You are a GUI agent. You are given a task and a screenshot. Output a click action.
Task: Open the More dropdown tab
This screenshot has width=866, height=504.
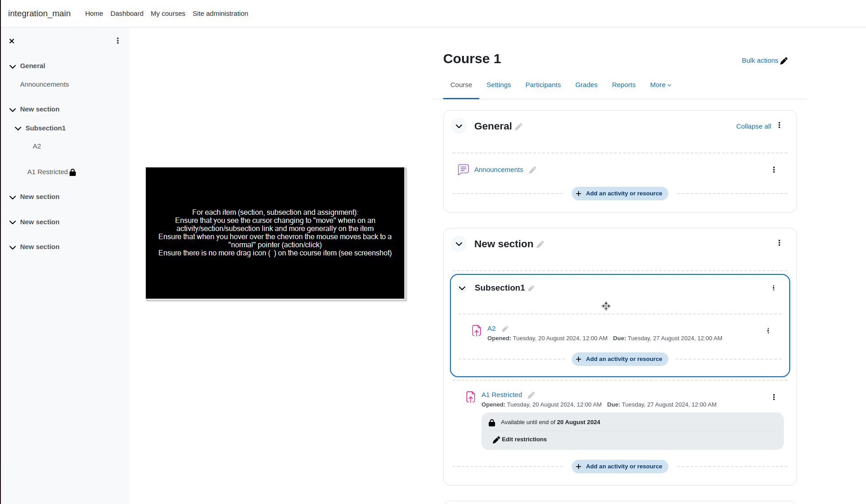point(661,85)
